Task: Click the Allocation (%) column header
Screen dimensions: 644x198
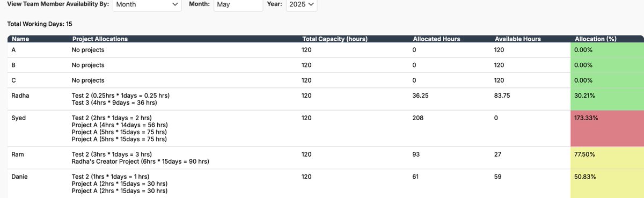Action: pos(595,39)
